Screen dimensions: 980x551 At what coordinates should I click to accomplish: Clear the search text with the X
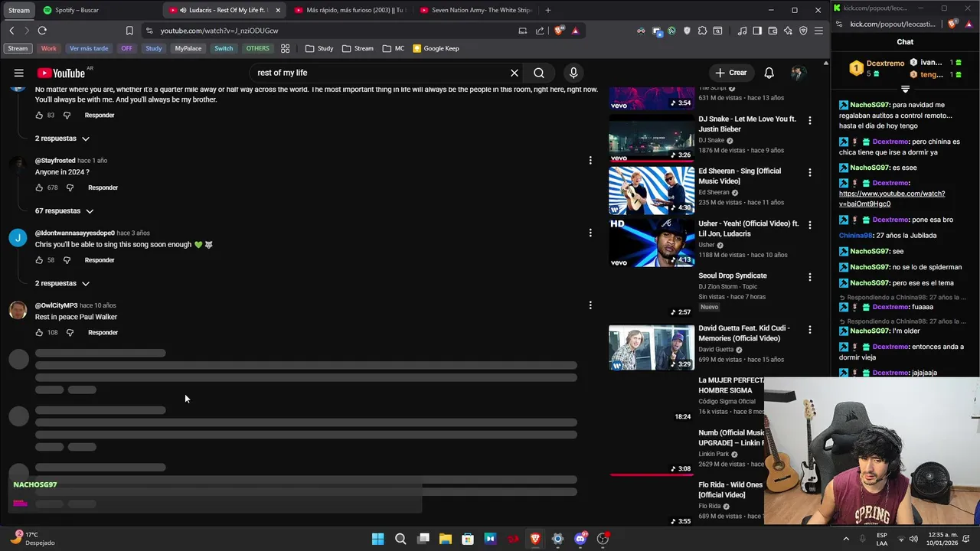tap(514, 73)
